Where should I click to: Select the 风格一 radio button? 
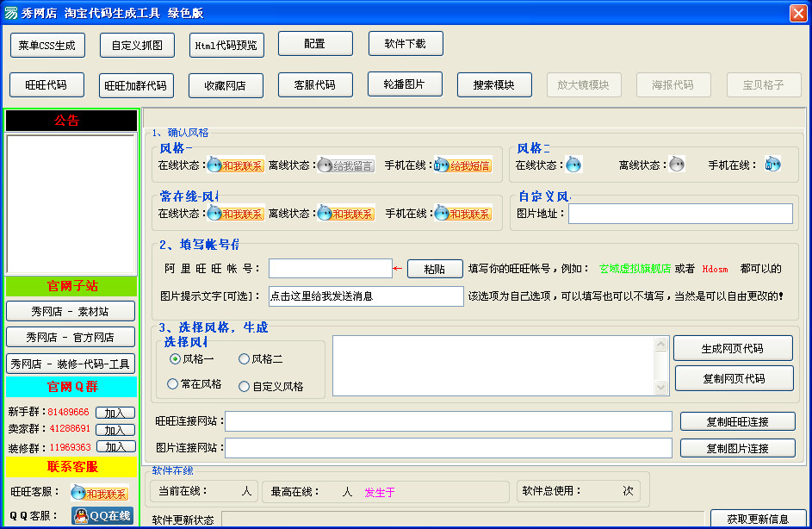(x=175, y=358)
